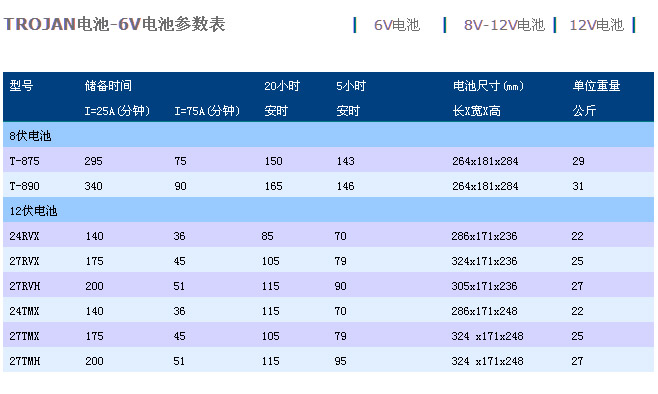Viewport: 658px width, 394px height.
Task: Click value 51 in 27RVH row
Action: point(179,286)
